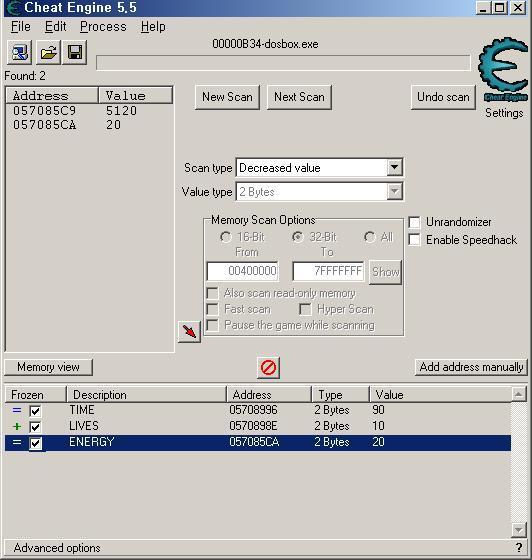532x560 pixels.
Task: Click address 05708996 in the table
Action: [253, 410]
